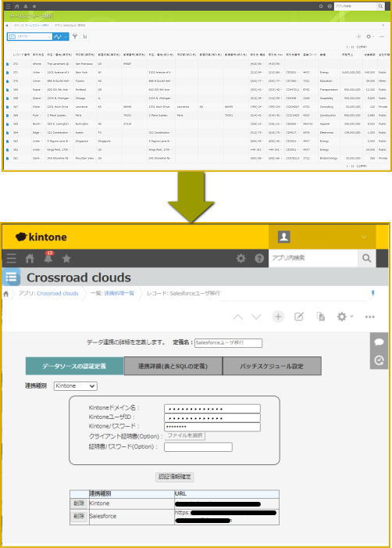
Task: Add a new record with the plus icon
Action: pos(278,317)
